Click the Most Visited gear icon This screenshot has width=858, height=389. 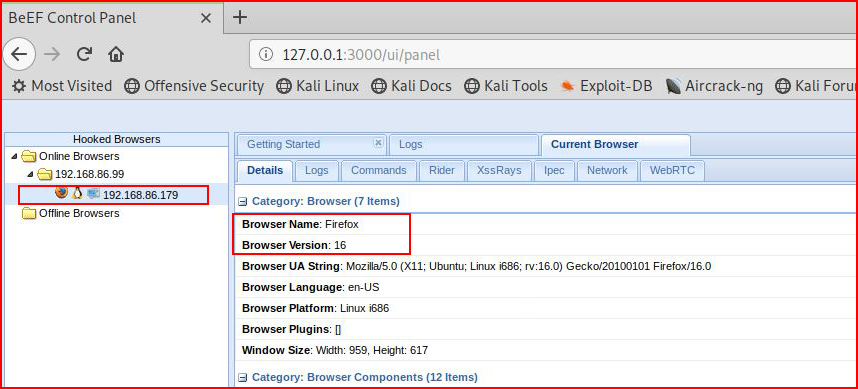19,86
